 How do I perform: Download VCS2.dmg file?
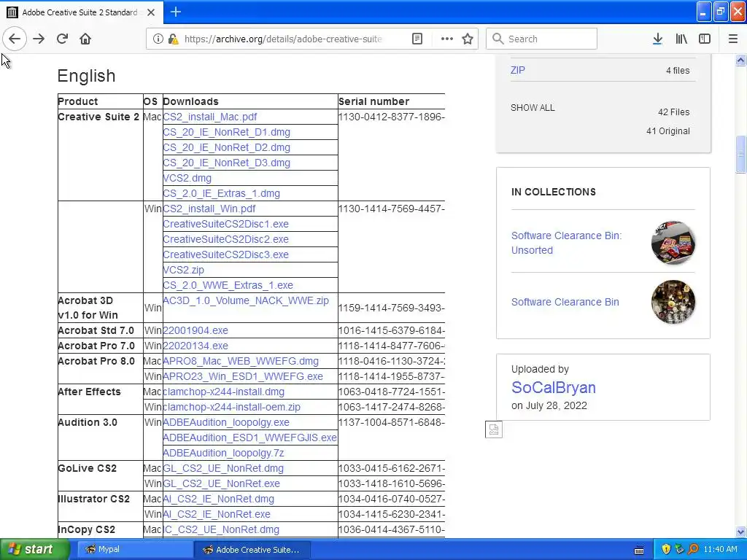pyautogui.click(x=187, y=178)
